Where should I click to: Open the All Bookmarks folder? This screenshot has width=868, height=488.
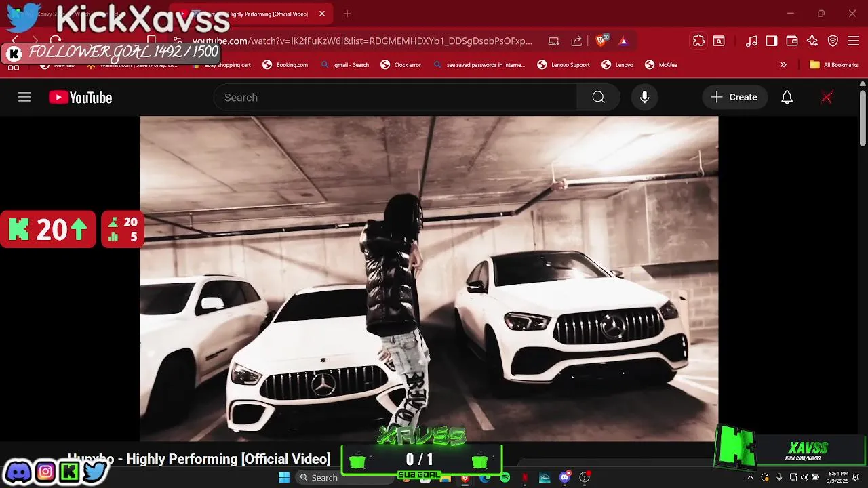point(833,65)
